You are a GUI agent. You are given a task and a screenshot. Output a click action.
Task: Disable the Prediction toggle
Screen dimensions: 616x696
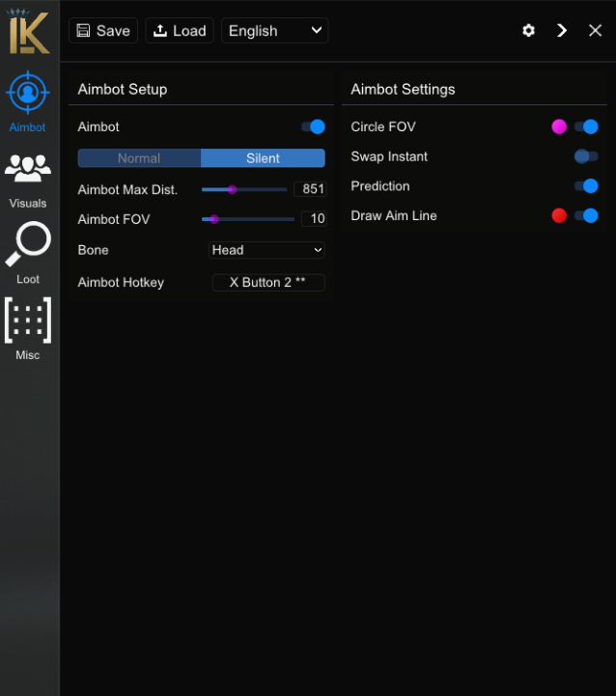(x=586, y=186)
